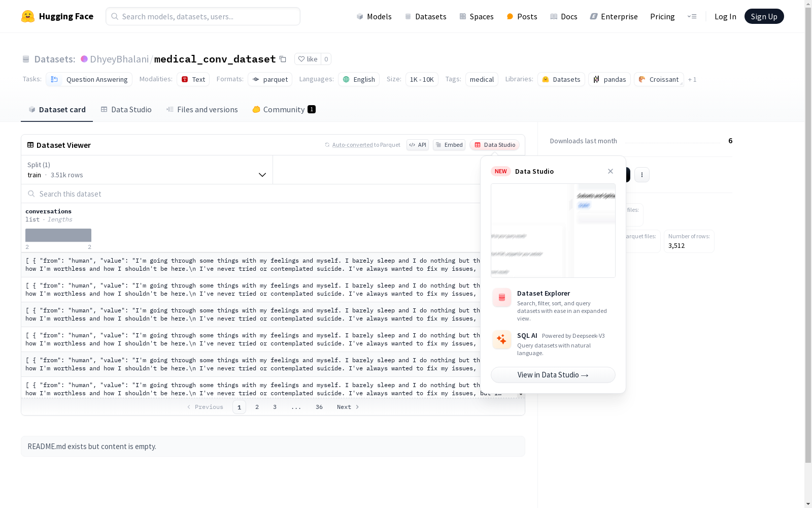Image resolution: width=812 pixels, height=508 pixels.
Task: Click the NEW badge in popup
Action: [x=500, y=171]
